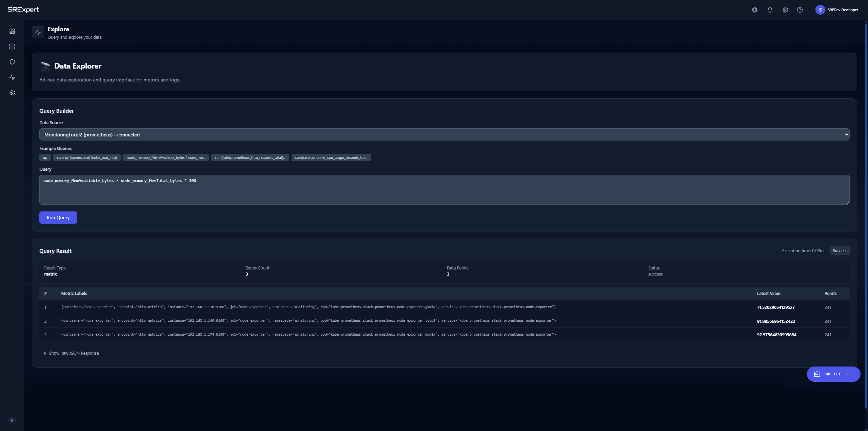This screenshot has height=431, width=868.
Task: Open the top bar settings gear
Action: 785,10
